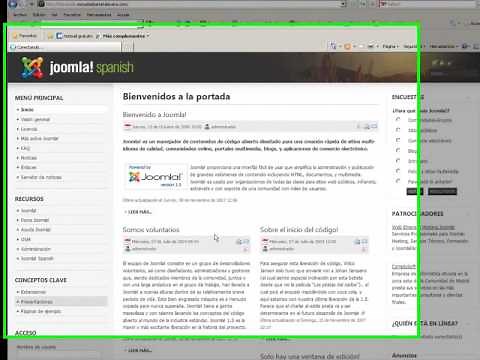Viewport: 480px width, 360px height.
Task: Click Páginas de ejemplo under Conceptos Clave
Action: (x=41, y=311)
